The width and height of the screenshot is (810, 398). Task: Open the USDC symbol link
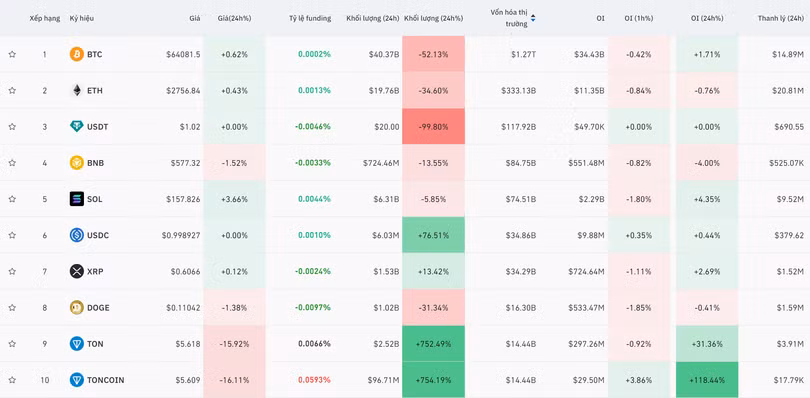[98, 235]
